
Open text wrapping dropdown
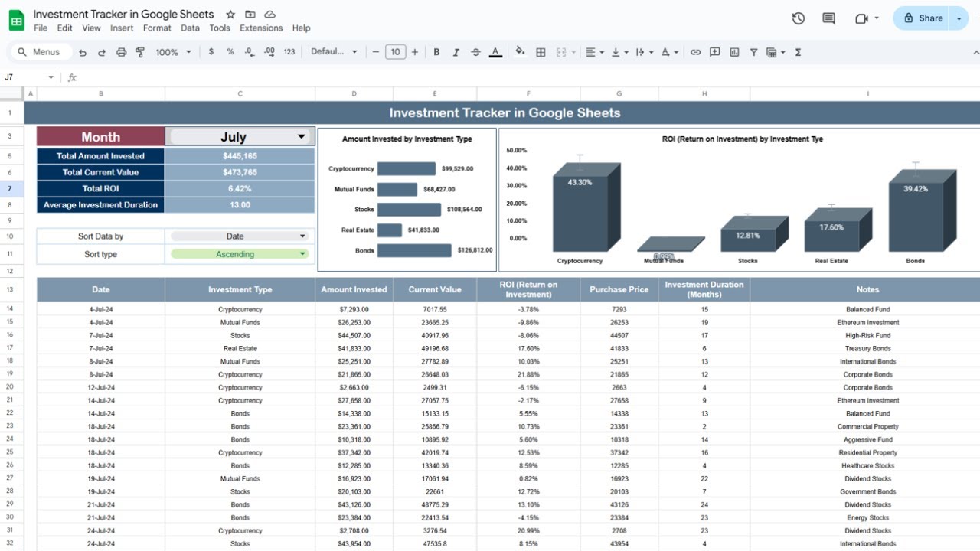[645, 52]
